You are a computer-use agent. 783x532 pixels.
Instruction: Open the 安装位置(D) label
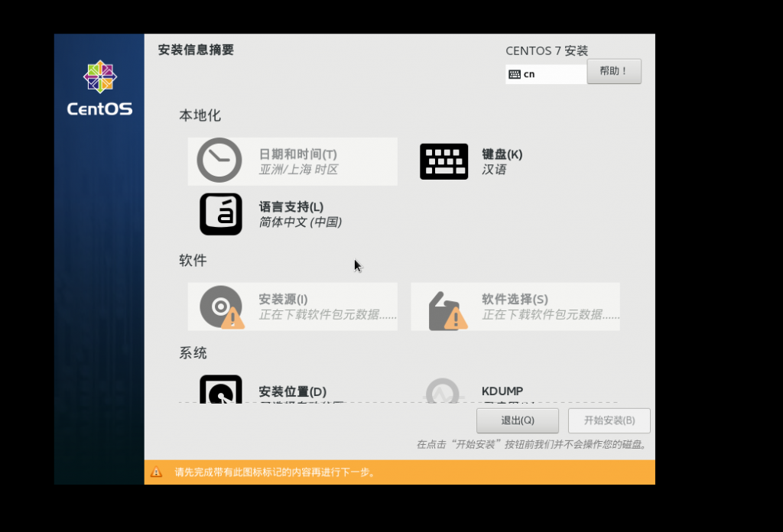point(293,391)
